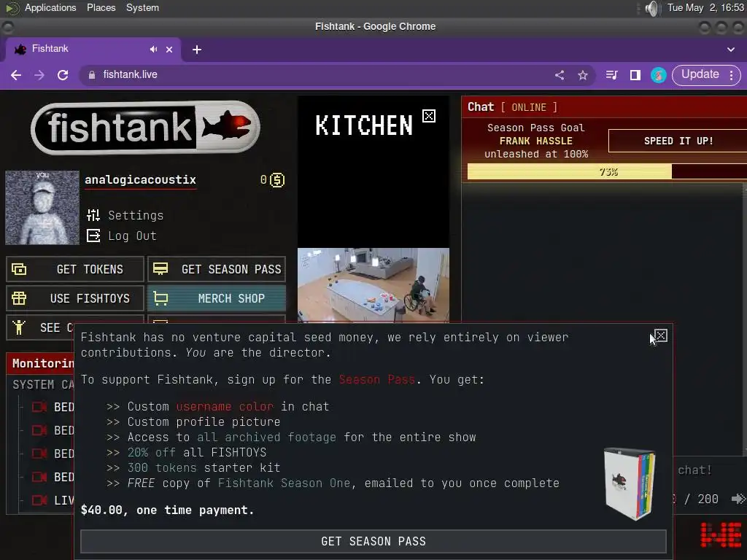Click the Chat panel header

pos(604,107)
